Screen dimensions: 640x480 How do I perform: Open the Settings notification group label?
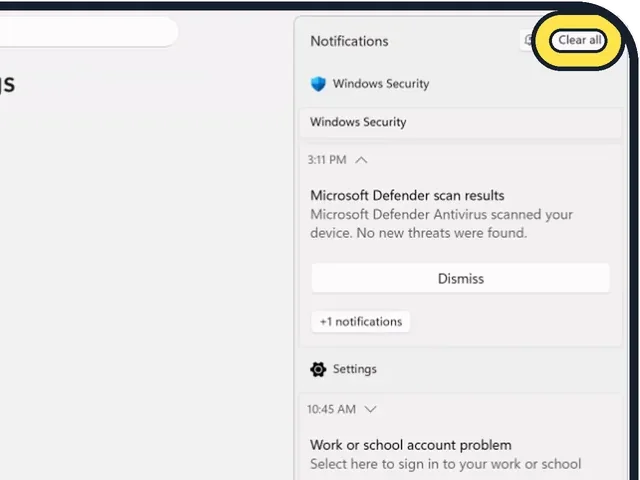(355, 369)
